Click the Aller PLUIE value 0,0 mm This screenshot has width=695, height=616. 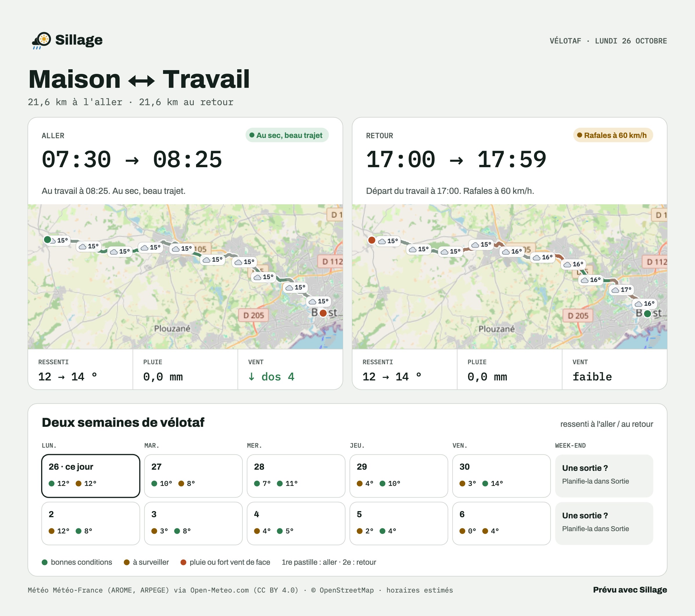(x=163, y=377)
